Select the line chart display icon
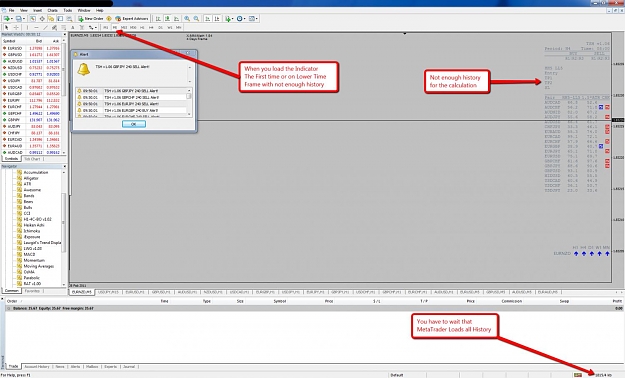Screen dimensions: 625x378 click(177, 18)
